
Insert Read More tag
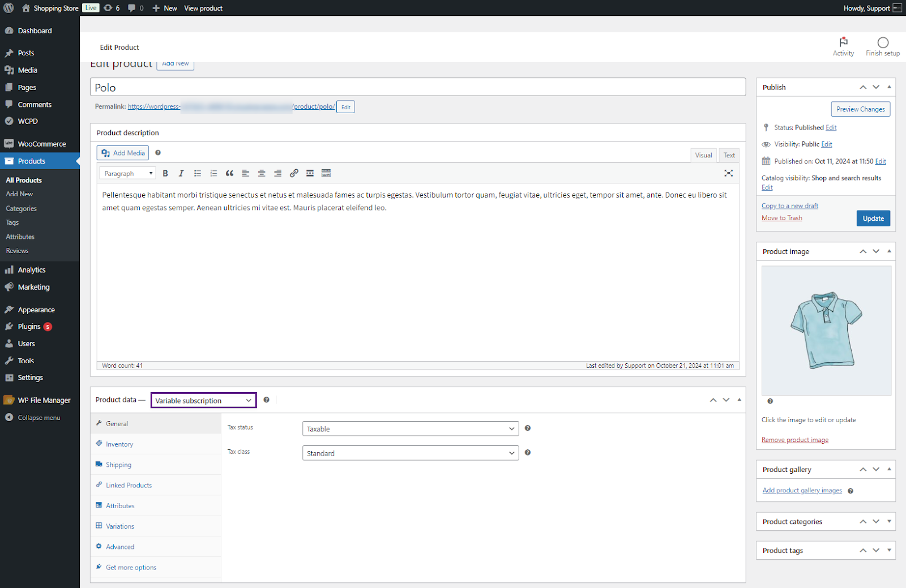click(310, 173)
